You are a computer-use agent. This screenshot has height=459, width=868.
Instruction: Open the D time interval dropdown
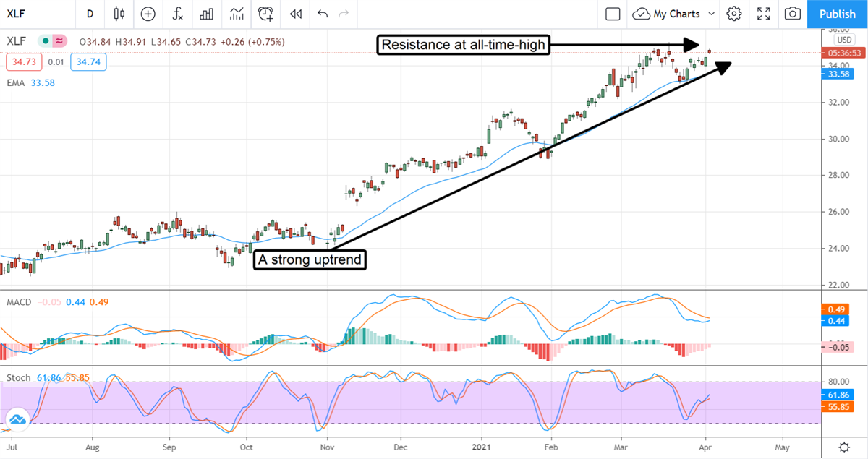(x=90, y=14)
